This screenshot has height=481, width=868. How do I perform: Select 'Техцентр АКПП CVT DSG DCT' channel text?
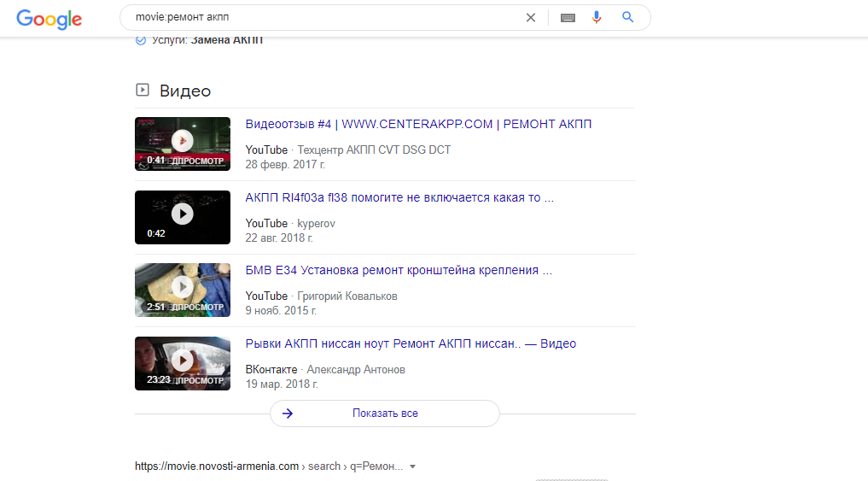pyautogui.click(x=374, y=150)
